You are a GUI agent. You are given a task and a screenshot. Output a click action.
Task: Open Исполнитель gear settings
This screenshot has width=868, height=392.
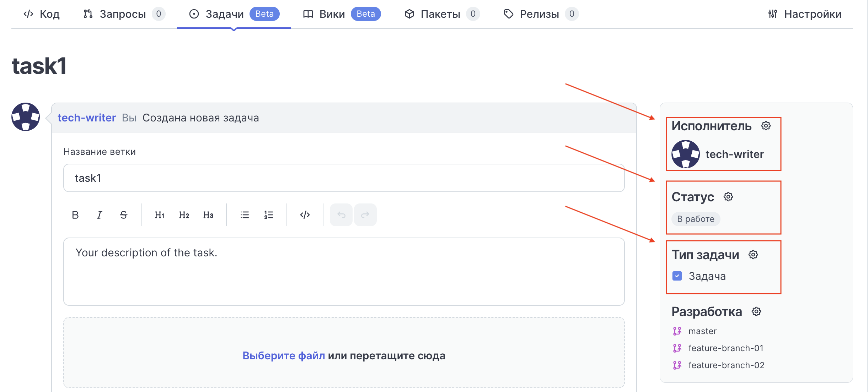(766, 126)
